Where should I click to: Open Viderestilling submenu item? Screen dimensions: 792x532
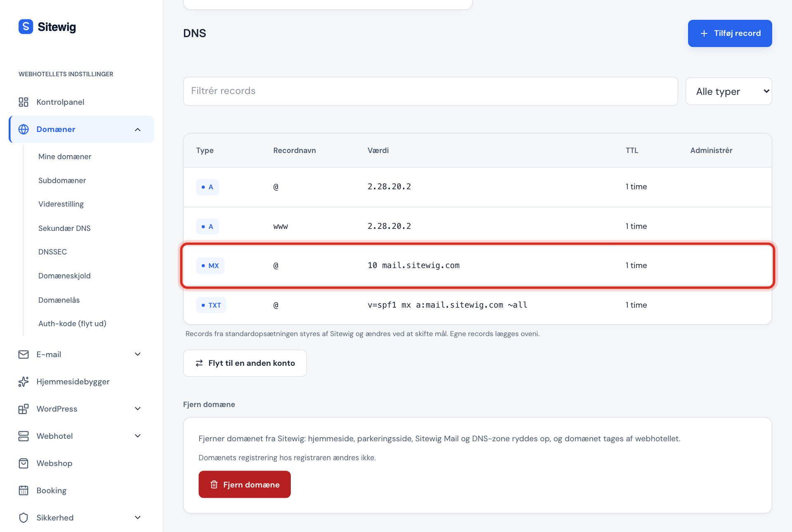61,204
